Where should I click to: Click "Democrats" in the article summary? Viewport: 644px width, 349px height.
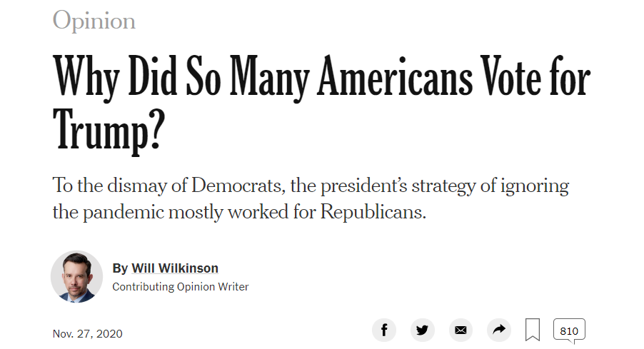(x=238, y=186)
